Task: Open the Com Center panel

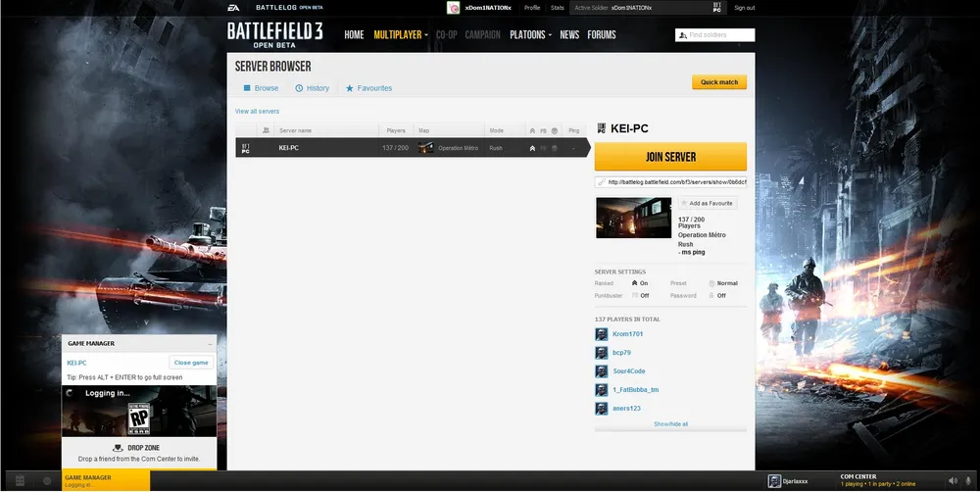Action: pos(891,480)
